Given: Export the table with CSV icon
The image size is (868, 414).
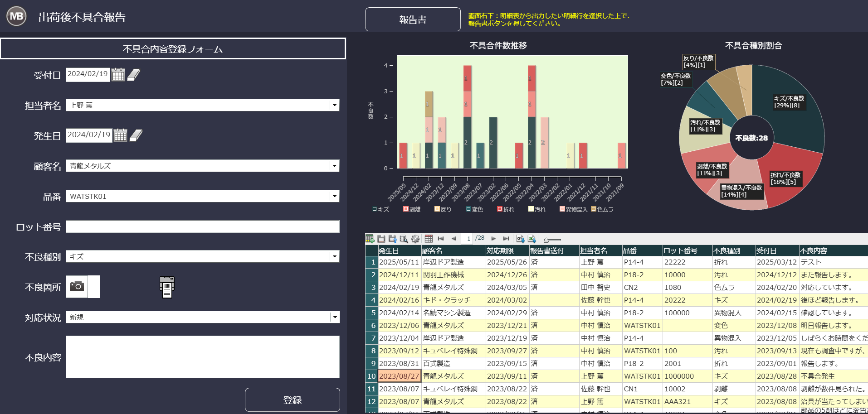Looking at the screenshot, I should click(x=520, y=239).
